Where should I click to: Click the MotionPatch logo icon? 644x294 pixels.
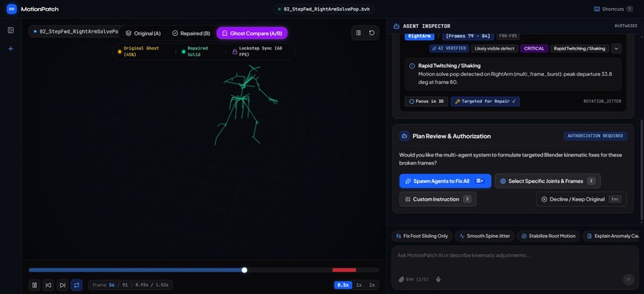pyautogui.click(x=11, y=9)
